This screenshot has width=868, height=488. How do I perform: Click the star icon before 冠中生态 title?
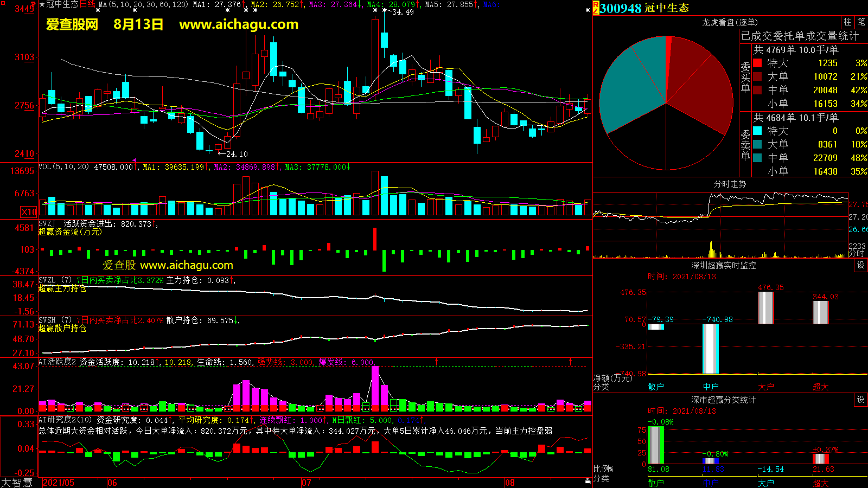[x=42, y=4]
